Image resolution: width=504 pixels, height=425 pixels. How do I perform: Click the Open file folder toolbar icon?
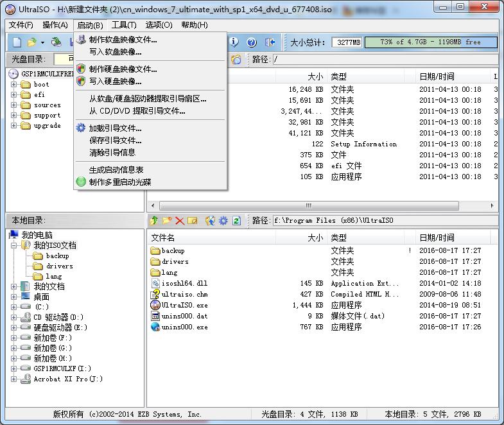click(x=32, y=42)
